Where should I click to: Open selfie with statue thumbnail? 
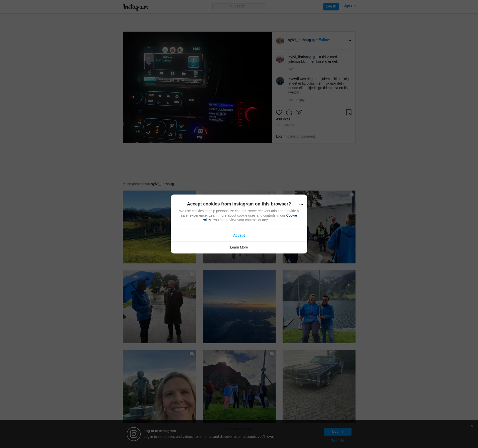pos(159,387)
